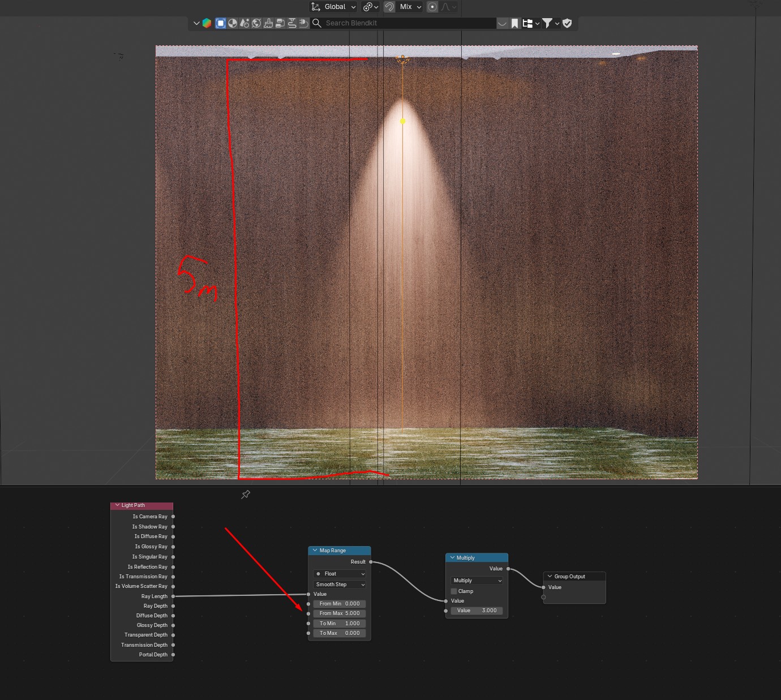Open the Multiply operation dropdown
The image size is (781, 700).
tap(477, 581)
